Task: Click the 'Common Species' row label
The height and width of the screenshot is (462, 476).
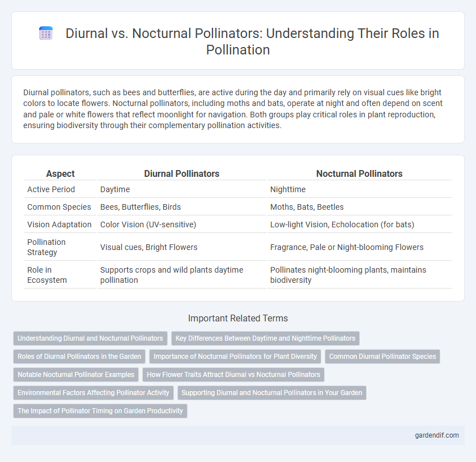Action: [60, 207]
